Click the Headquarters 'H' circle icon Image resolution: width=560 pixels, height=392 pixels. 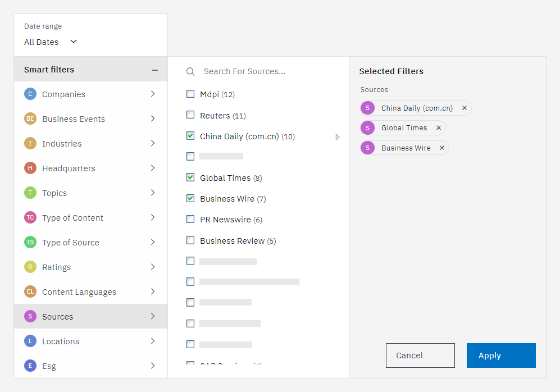[x=30, y=168]
